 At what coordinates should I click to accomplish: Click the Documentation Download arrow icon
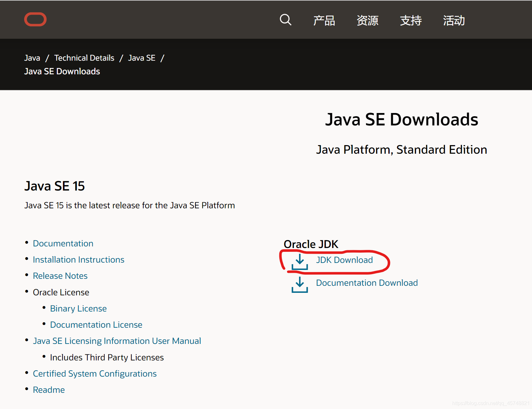pos(300,285)
